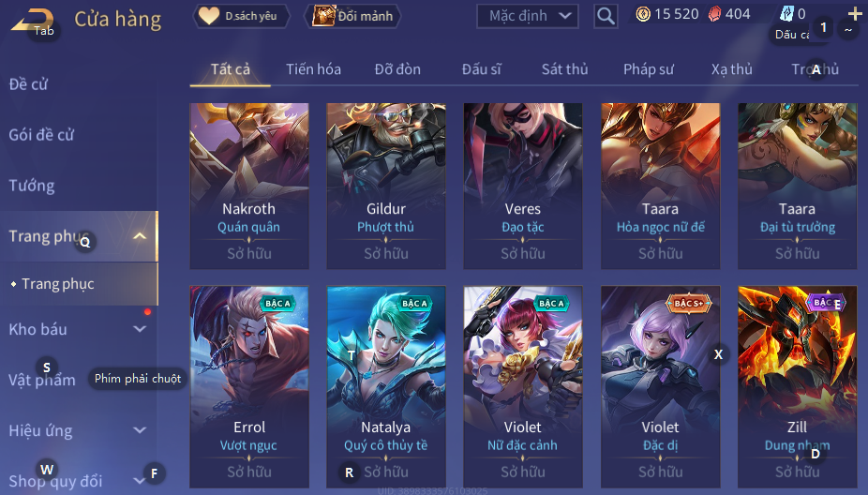
Task: Collapse the Trang phục sidebar section
Action: [140, 236]
